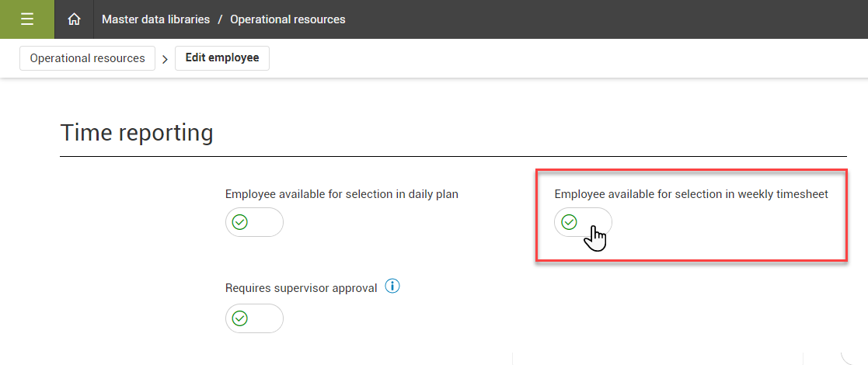Go to the home page icon
Viewport: 868px width, 365px height.
75,19
